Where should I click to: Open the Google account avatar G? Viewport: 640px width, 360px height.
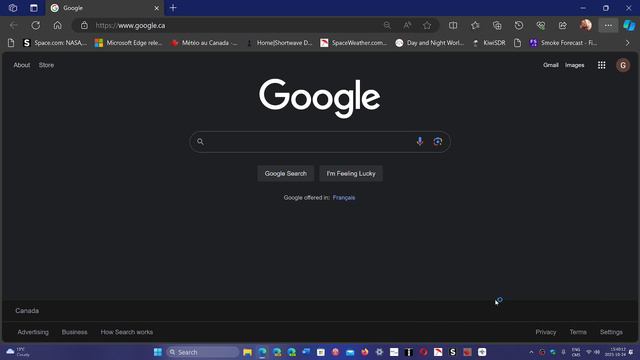point(623,65)
